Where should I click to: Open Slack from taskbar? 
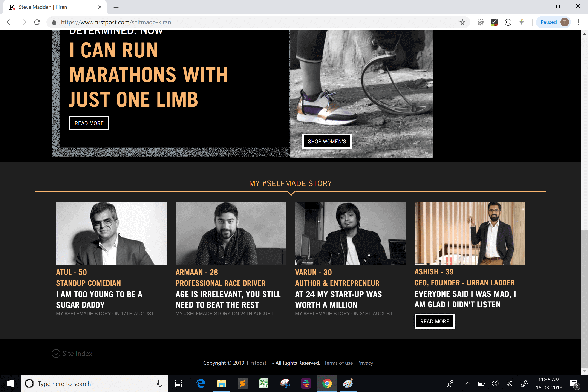coord(306,383)
